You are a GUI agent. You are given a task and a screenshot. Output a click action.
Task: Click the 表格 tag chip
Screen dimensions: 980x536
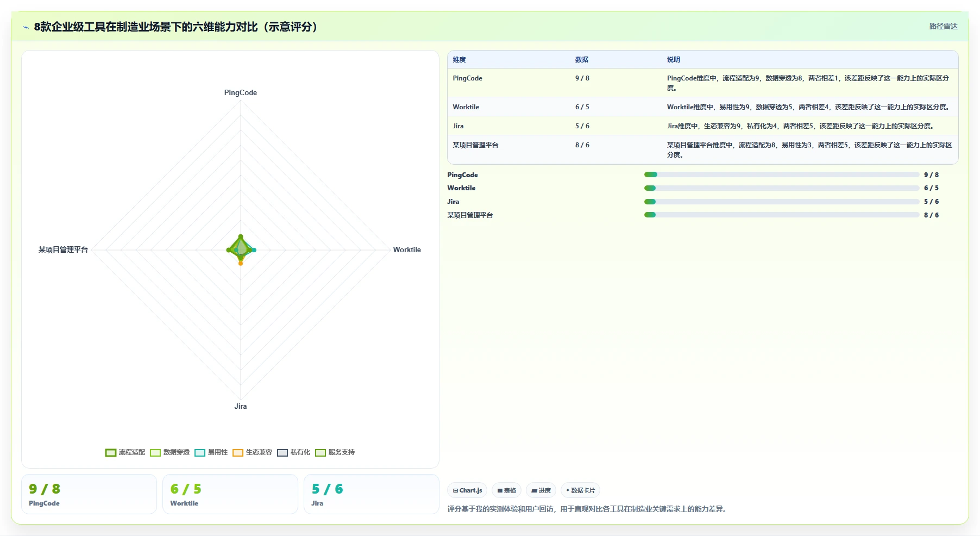[507, 490]
